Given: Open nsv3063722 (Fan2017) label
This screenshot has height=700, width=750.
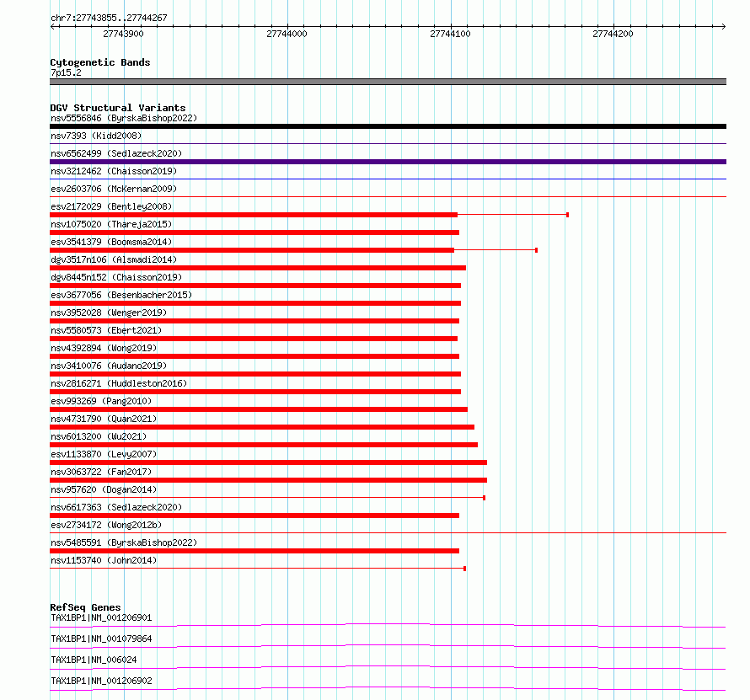Looking at the screenshot, I should [x=101, y=472].
